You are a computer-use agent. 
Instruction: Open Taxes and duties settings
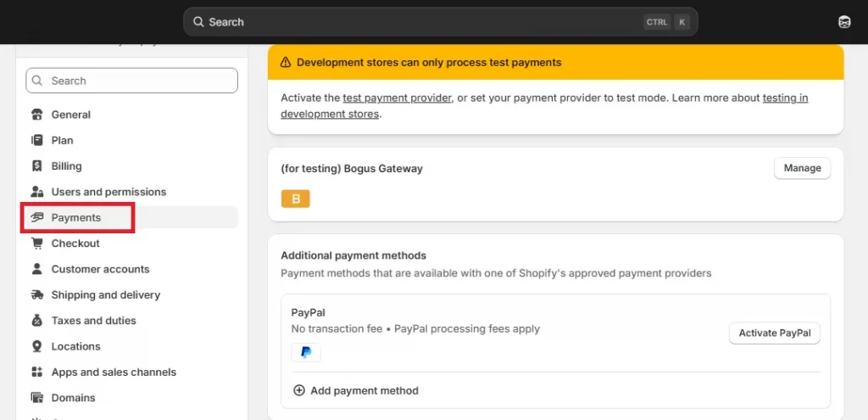(x=93, y=321)
